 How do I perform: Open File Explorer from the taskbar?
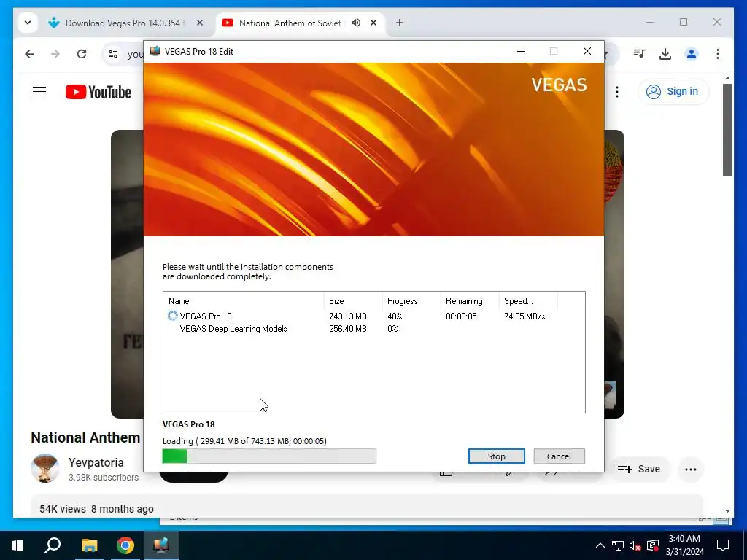(89, 545)
